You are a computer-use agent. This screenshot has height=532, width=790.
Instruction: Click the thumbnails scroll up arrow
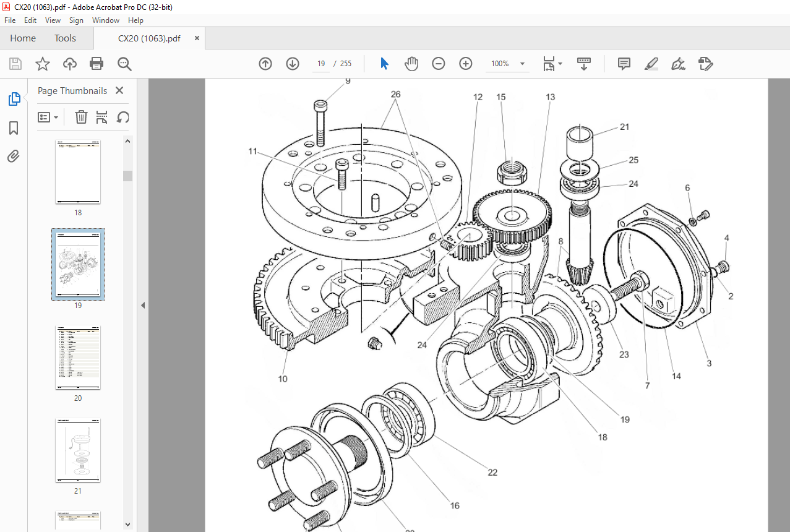(x=128, y=141)
